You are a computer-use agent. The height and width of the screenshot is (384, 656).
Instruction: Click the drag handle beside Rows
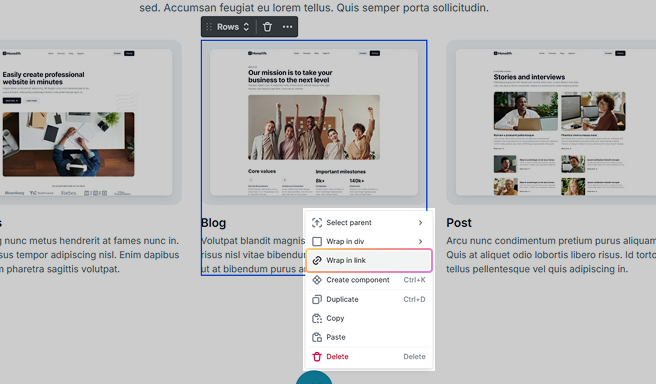point(209,27)
